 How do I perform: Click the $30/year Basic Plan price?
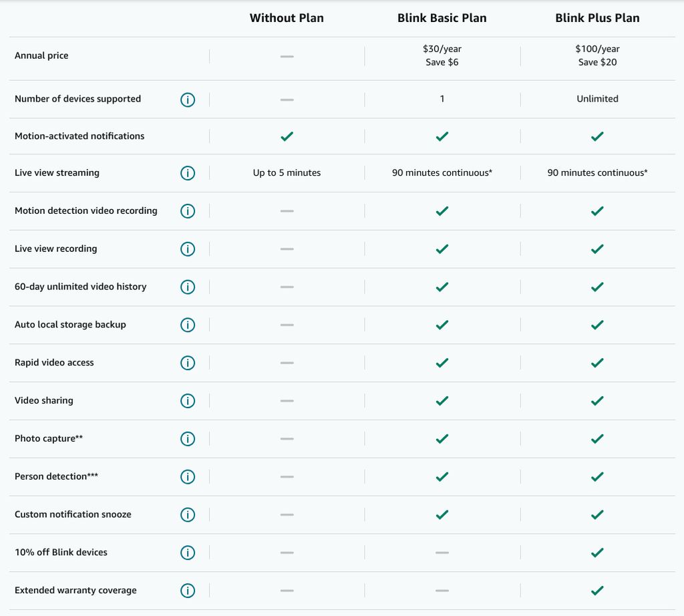442,49
